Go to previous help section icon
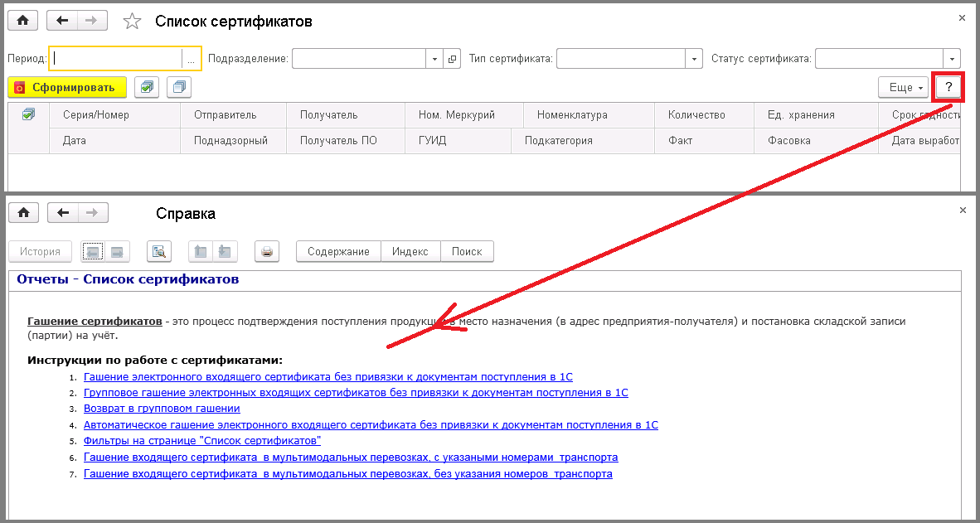Screen dimensions: 980x523 tap(201, 252)
